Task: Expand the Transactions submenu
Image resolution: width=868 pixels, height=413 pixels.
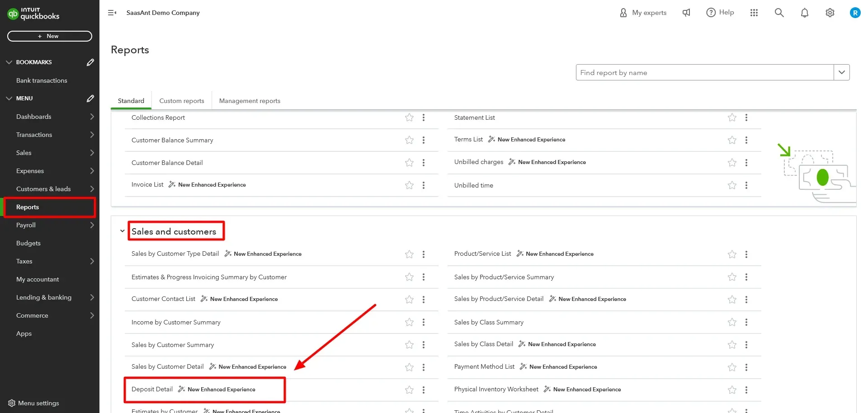Action: click(92, 135)
